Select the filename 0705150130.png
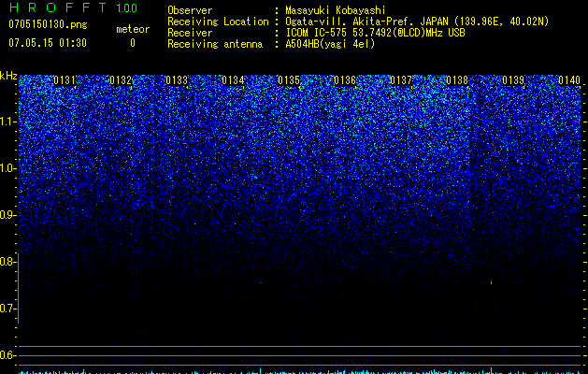 (48, 25)
